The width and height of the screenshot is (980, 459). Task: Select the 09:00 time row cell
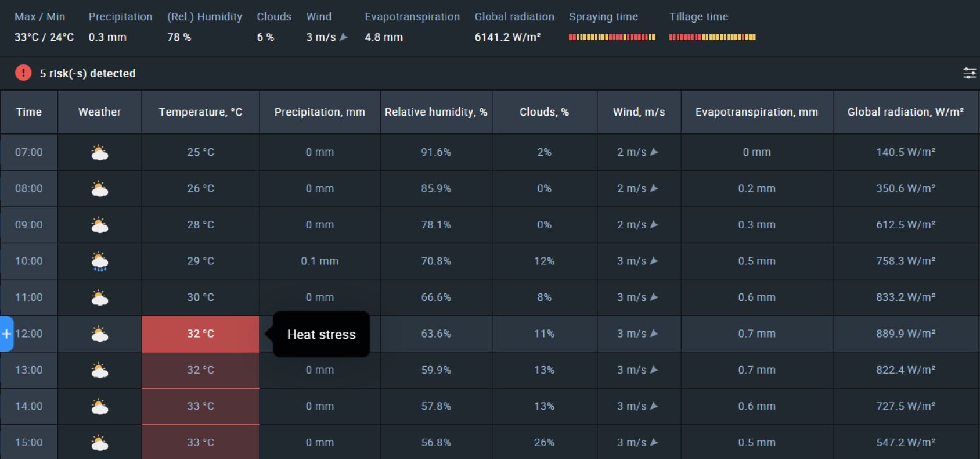(29, 225)
